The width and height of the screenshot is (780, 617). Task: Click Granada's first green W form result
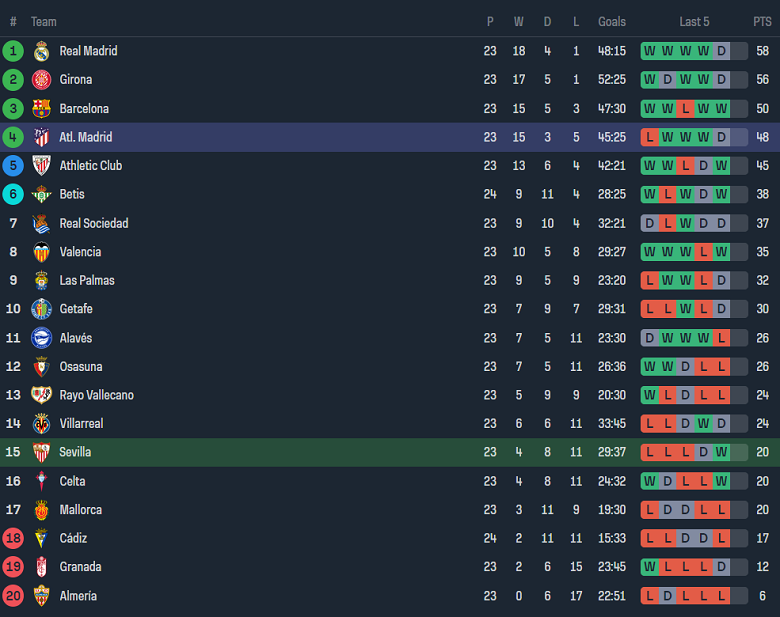[x=650, y=567]
